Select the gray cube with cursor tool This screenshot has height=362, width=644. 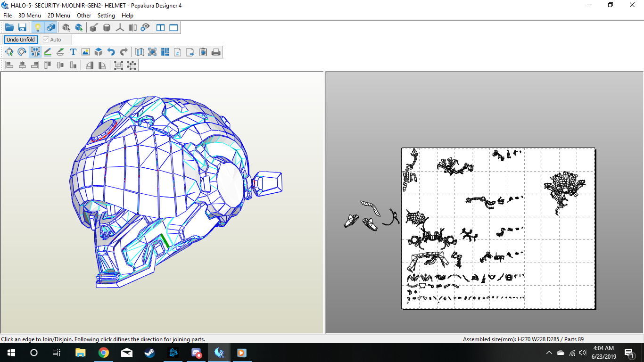(x=66, y=27)
